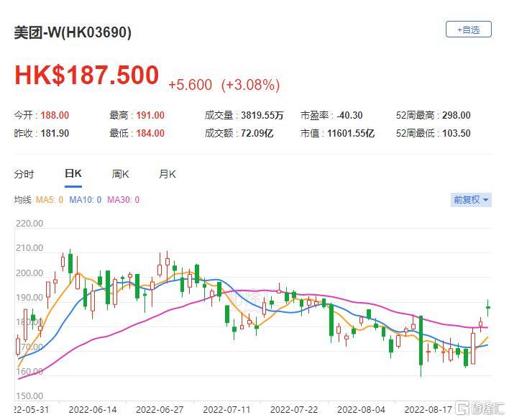Click the 200.00 price axis label
The height and width of the screenshot is (420, 509).
pyautogui.click(x=29, y=273)
